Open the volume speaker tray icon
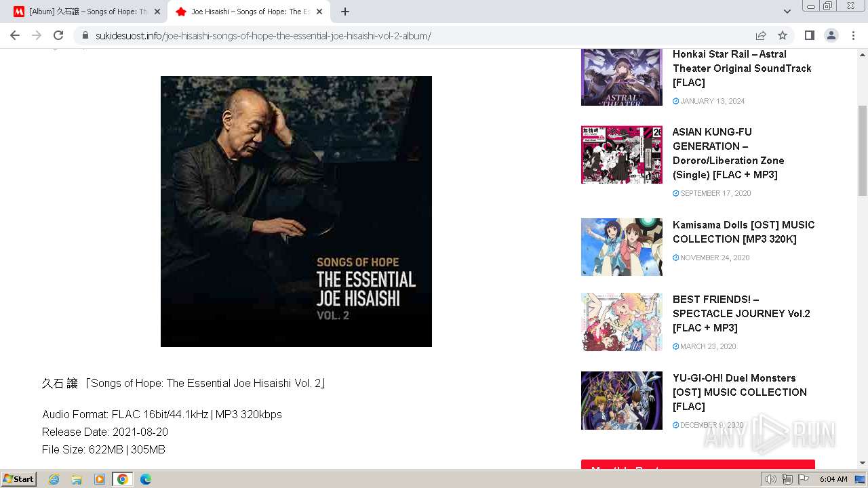Image resolution: width=868 pixels, height=488 pixels. tap(771, 479)
